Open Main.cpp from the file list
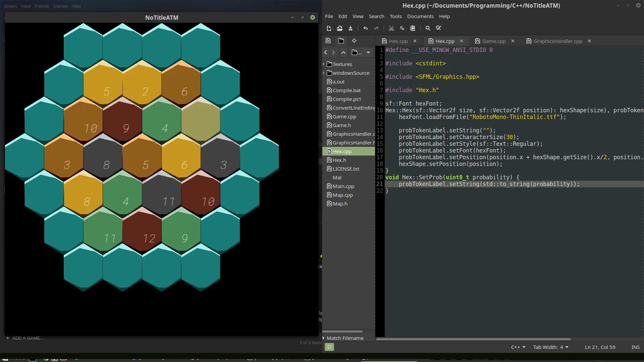 coord(343,186)
